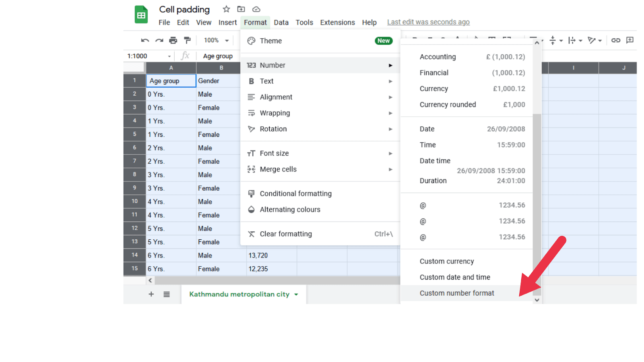
Task: Click the all sheets list icon
Action: [x=166, y=294]
